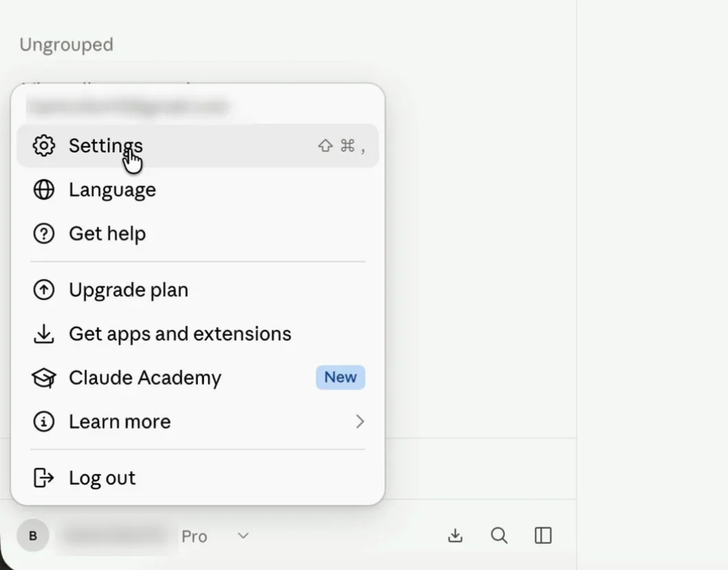Click the question mark help icon

44,233
